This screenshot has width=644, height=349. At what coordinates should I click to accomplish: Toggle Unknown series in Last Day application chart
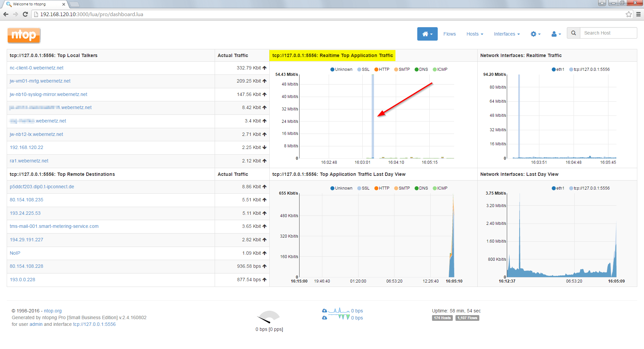[341, 188]
